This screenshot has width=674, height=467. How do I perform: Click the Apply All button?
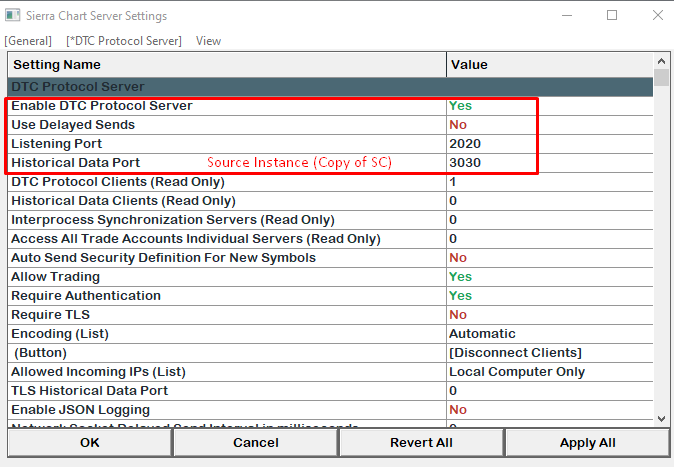[588, 442]
